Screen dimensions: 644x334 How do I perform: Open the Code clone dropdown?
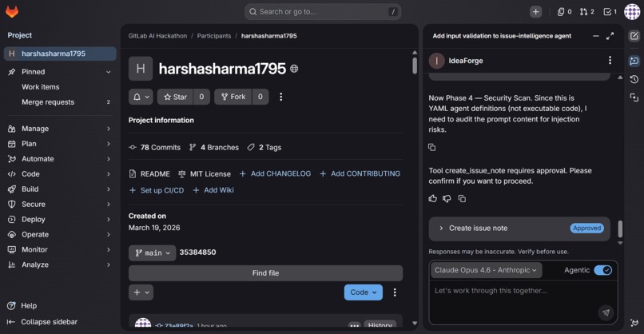(363, 292)
